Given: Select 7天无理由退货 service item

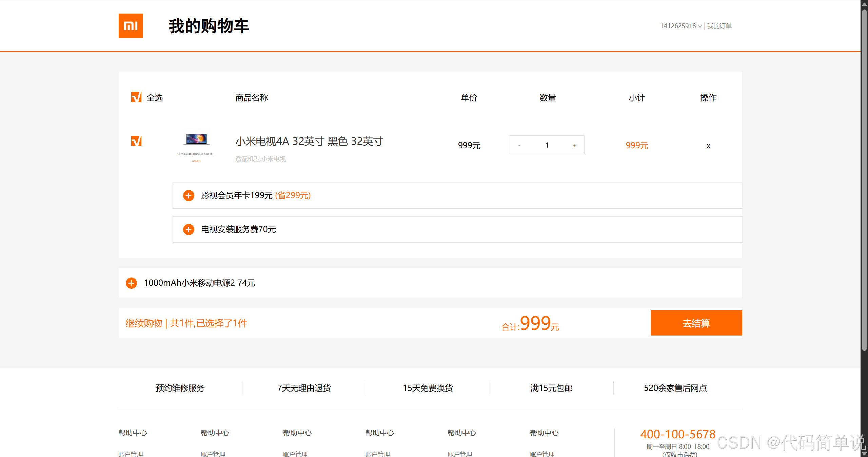Looking at the screenshot, I should pyautogui.click(x=304, y=388).
